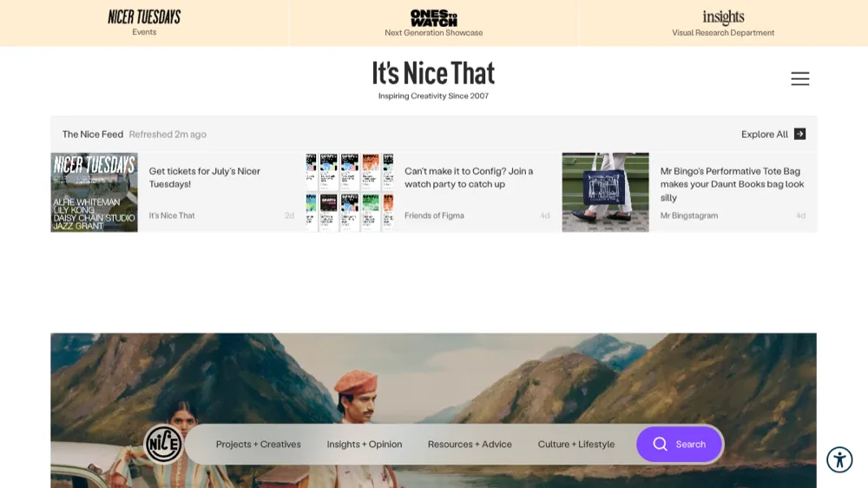Image resolution: width=868 pixels, height=488 pixels.
Task: Click 'Friends of Figma' source label
Action: [434, 215]
